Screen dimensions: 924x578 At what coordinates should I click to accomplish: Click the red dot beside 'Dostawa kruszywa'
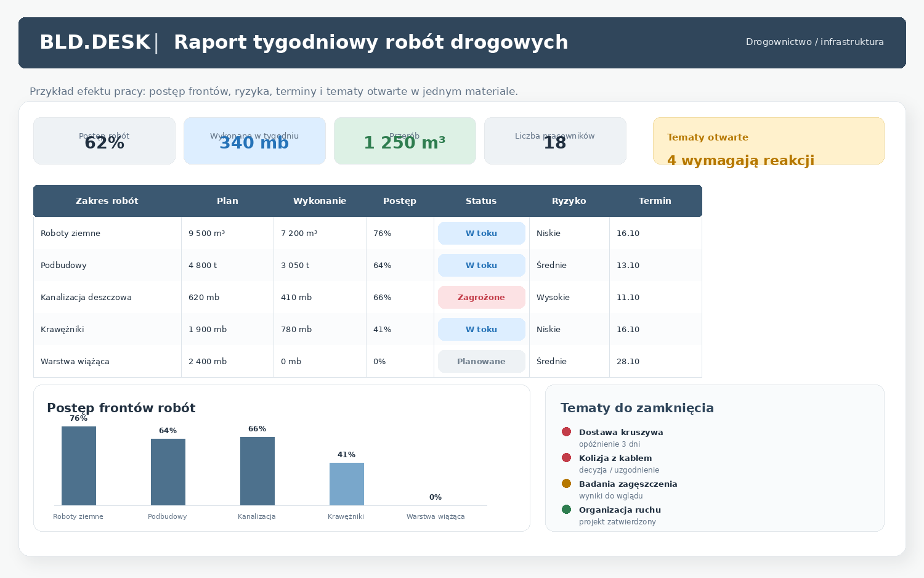567,432
